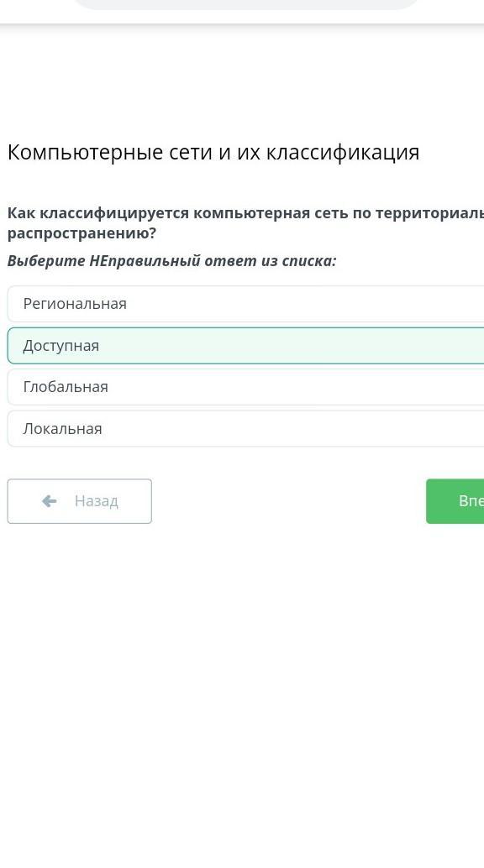Tap the first answer row in the list

click(x=245, y=304)
